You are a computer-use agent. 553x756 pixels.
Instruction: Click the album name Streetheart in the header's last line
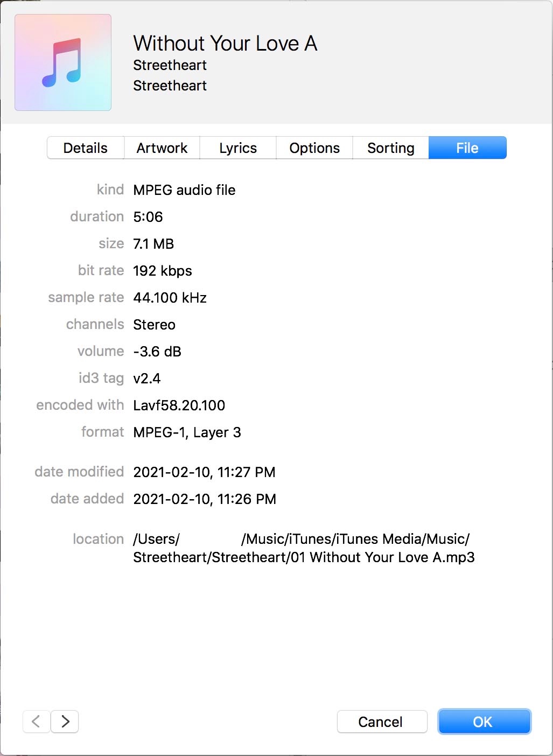tap(170, 86)
